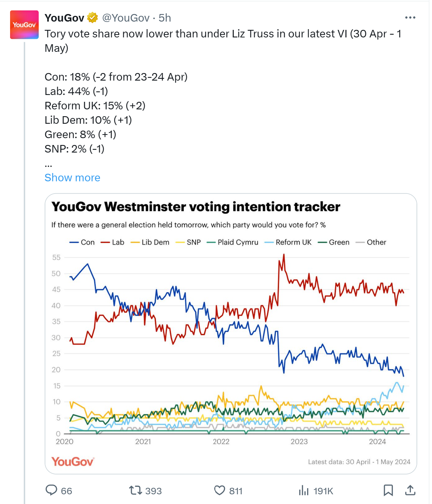Screen dimensions: 432x504
Task: Toggle the Lab series in chart legend
Action: pos(113,242)
